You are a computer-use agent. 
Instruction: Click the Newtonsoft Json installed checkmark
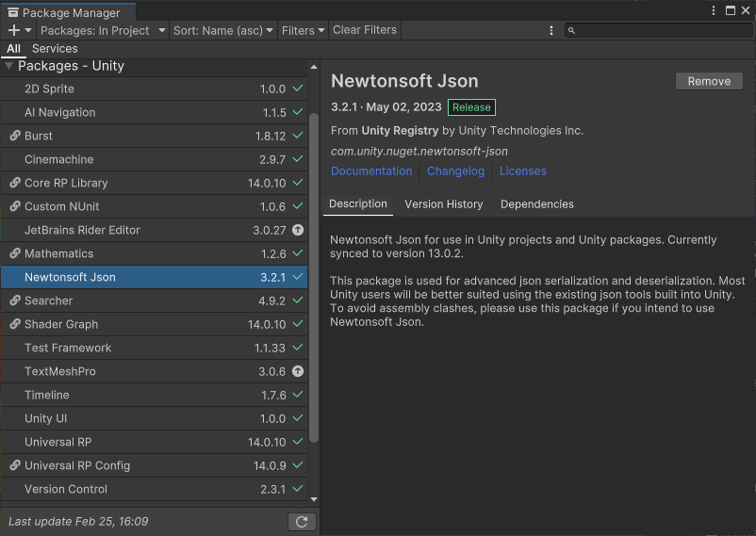point(298,277)
